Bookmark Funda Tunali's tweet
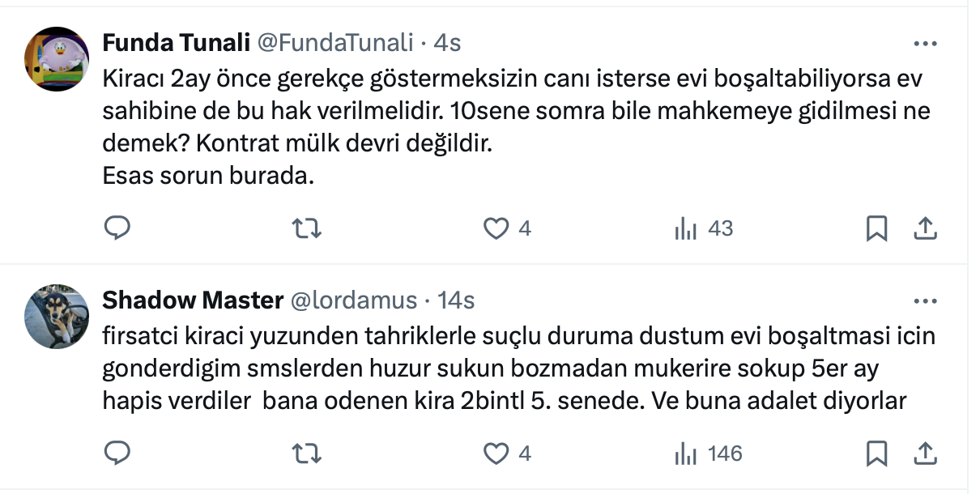Image resolution: width=980 pixels, height=494 pixels. pyautogui.click(x=876, y=229)
